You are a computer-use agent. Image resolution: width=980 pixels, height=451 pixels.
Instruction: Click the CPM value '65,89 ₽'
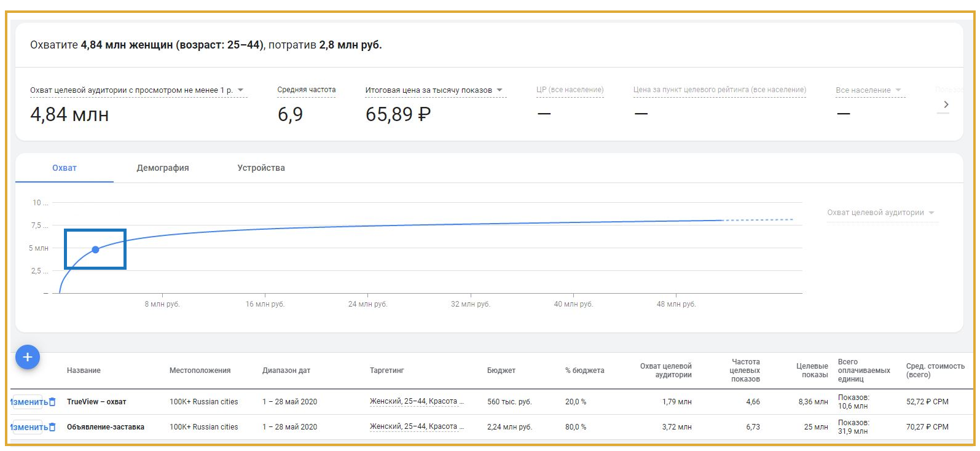tap(398, 114)
